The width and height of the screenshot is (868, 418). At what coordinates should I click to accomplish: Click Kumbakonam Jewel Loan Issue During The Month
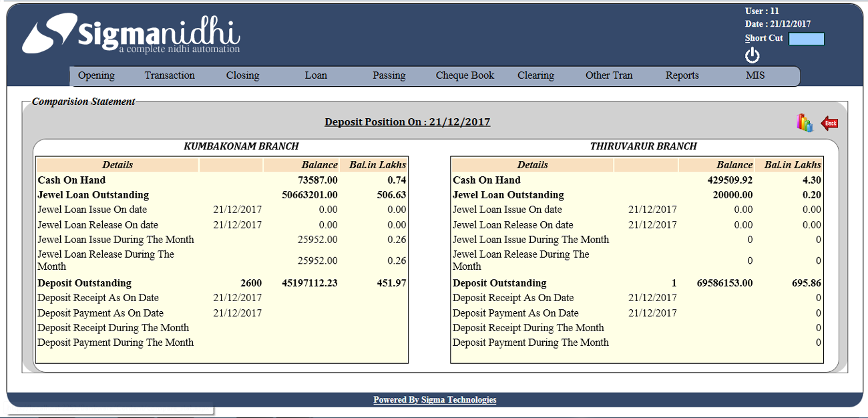tap(116, 240)
